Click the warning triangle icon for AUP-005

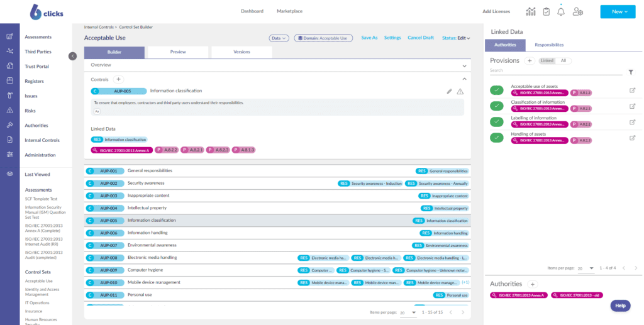pyautogui.click(x=460, y=91)
